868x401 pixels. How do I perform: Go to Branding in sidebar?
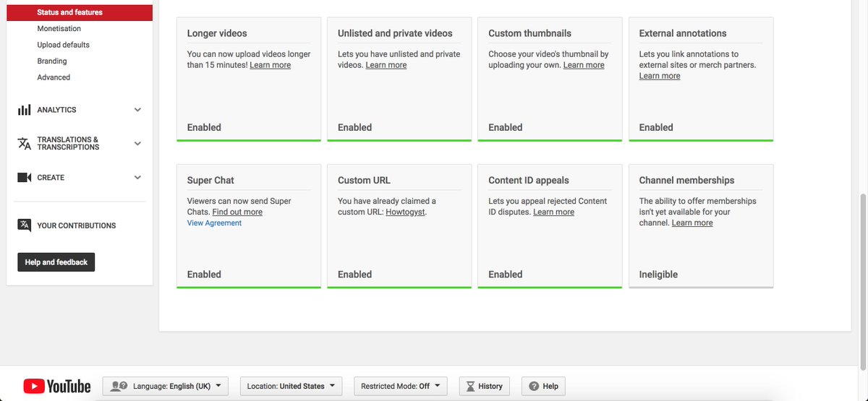pyautogui.click(x=52, y=61)
